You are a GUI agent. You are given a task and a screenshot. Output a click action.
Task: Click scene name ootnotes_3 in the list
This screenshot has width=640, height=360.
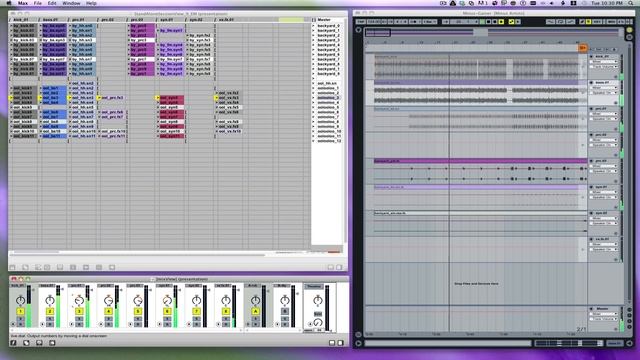click(x=329, y=98)
